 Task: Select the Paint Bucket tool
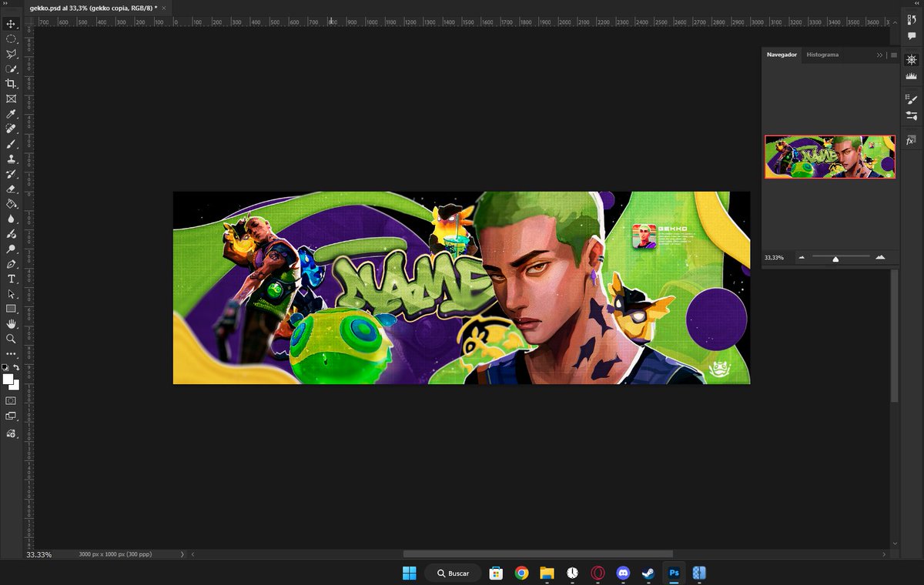pyautogui.click(x=11, y=204)
